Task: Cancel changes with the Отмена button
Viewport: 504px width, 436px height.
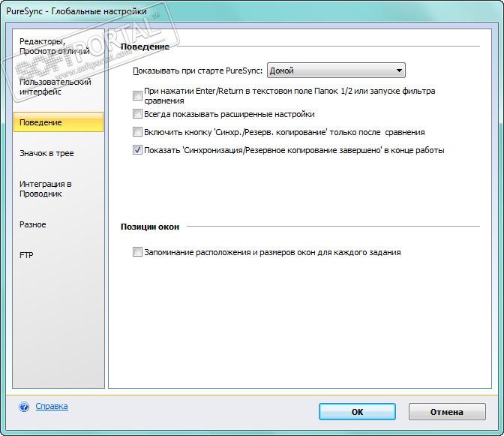Action: click(447, 411)
